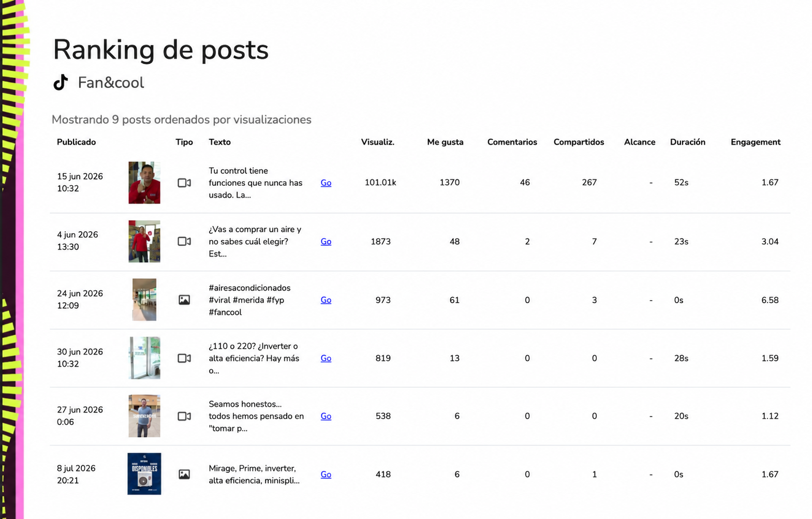Click image type icon for 24 jun post
The width and height of the screenshot is (812, 519).
click(x=184, y=300)
